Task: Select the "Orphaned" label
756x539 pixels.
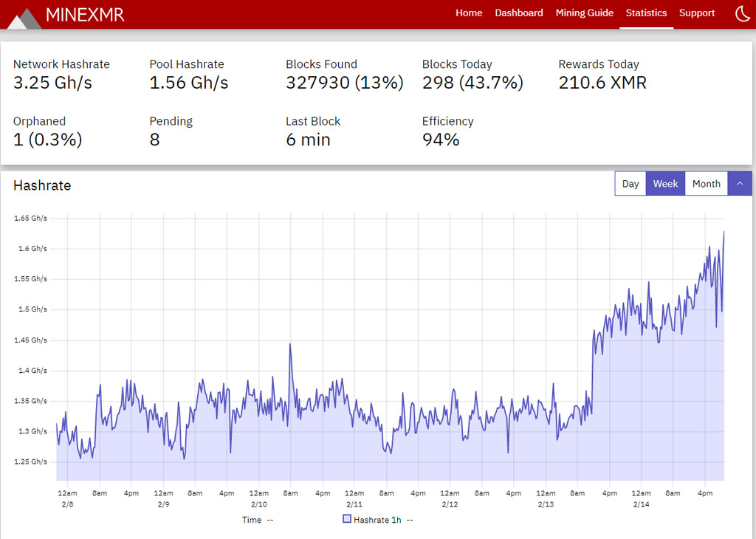Action: (40, 122)
